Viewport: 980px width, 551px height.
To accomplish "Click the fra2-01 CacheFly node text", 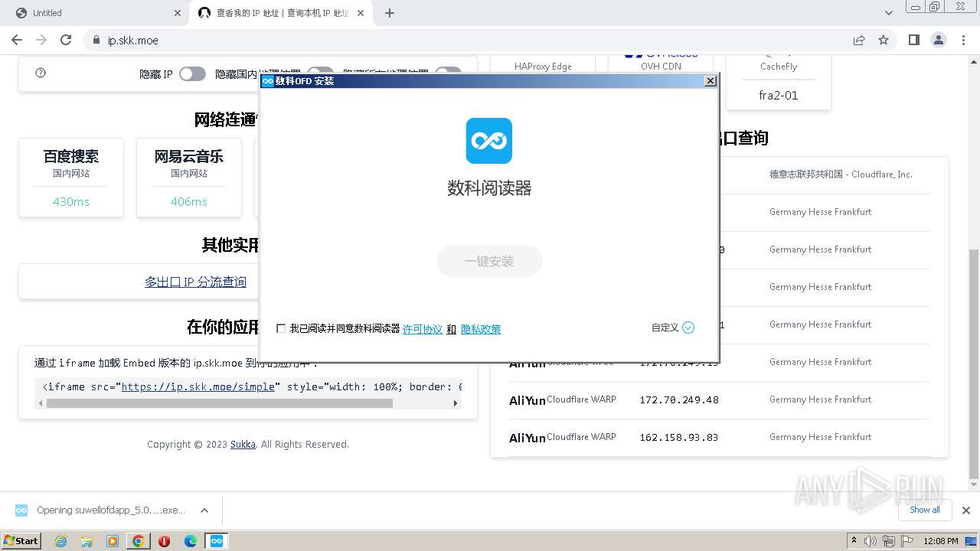I will coord(779,96).
